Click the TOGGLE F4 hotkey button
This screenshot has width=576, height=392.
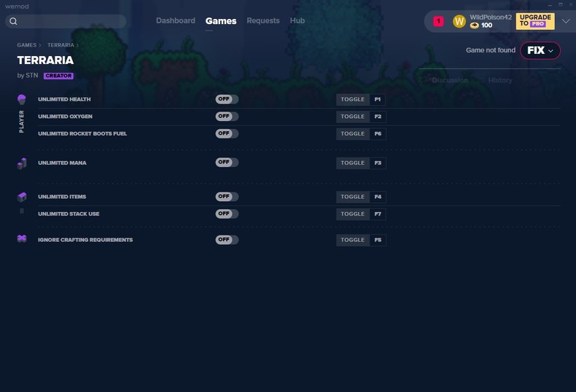(361, 197)
